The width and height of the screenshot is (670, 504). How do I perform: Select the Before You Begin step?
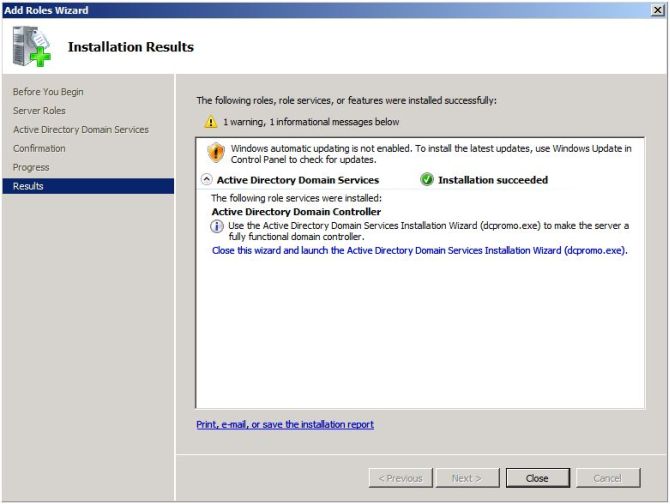coord(48,92)
